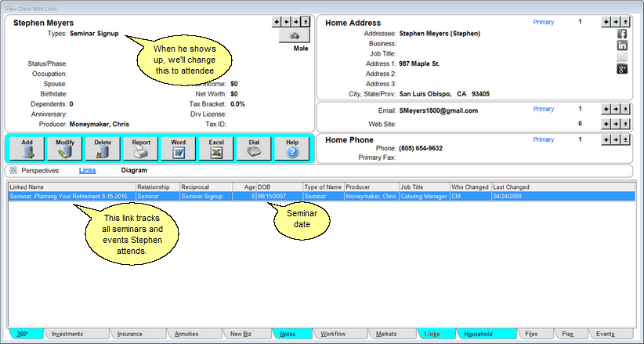The image size is (644, 344).
Task: Click the arrow button in Web Site row
Action: coord(616,123)
